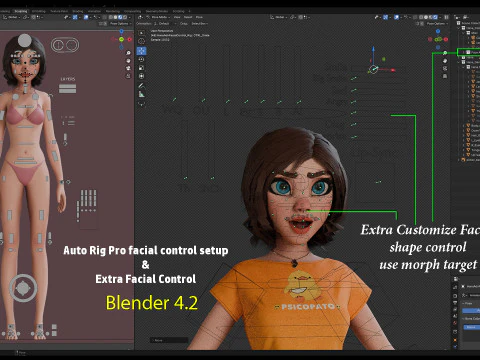Select the Scale tool
Image resolution: width=480 pixels, height=360 pixels.
141,68
